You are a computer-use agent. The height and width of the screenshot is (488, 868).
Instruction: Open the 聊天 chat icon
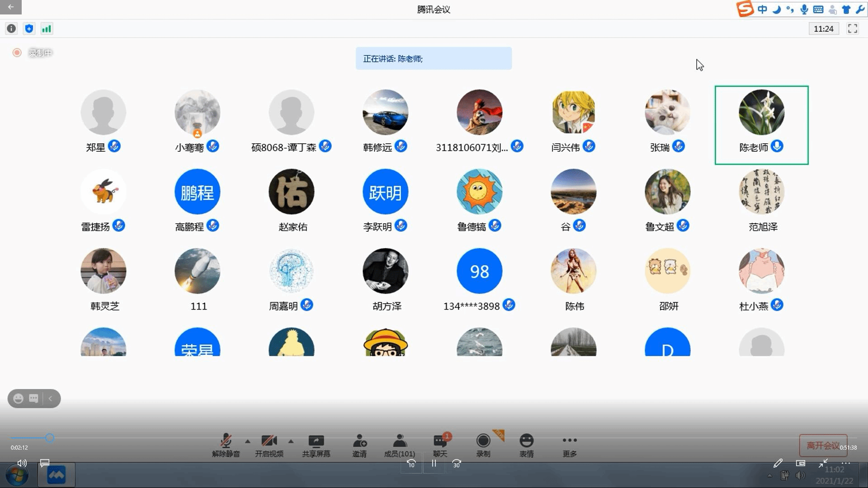coord(440,441)
